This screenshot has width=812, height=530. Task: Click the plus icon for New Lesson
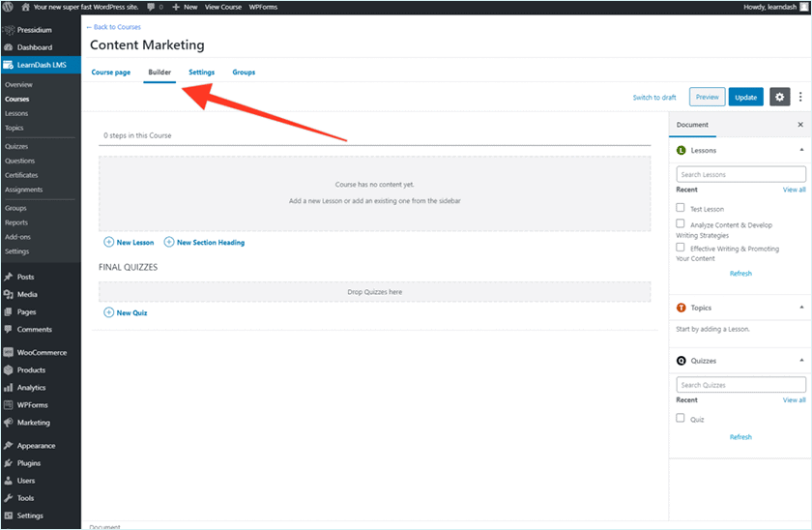[108, 242]
